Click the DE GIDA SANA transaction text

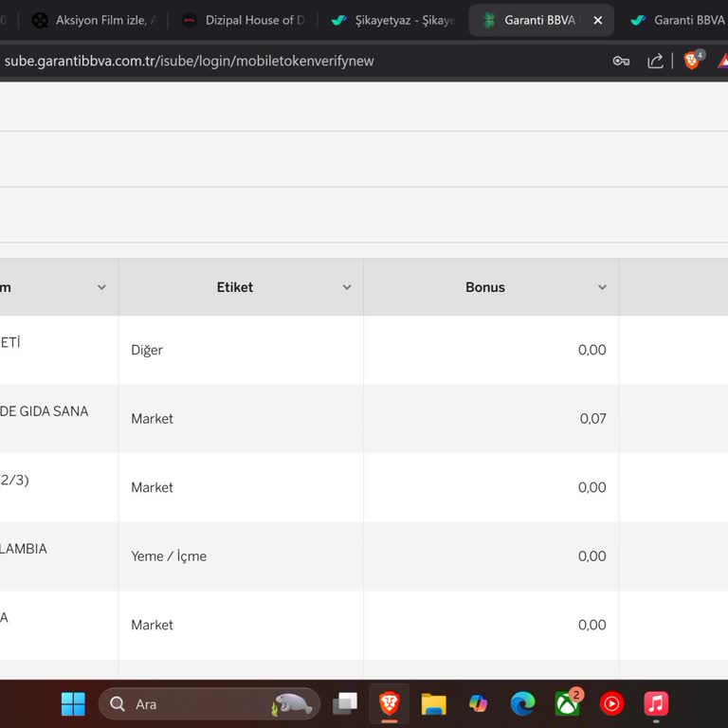coord(45,411)
